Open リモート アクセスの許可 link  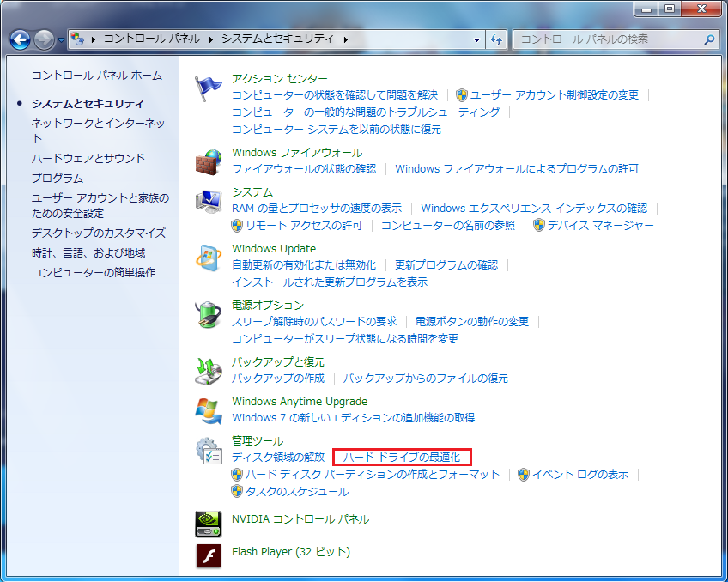click(x=304, y=226)
